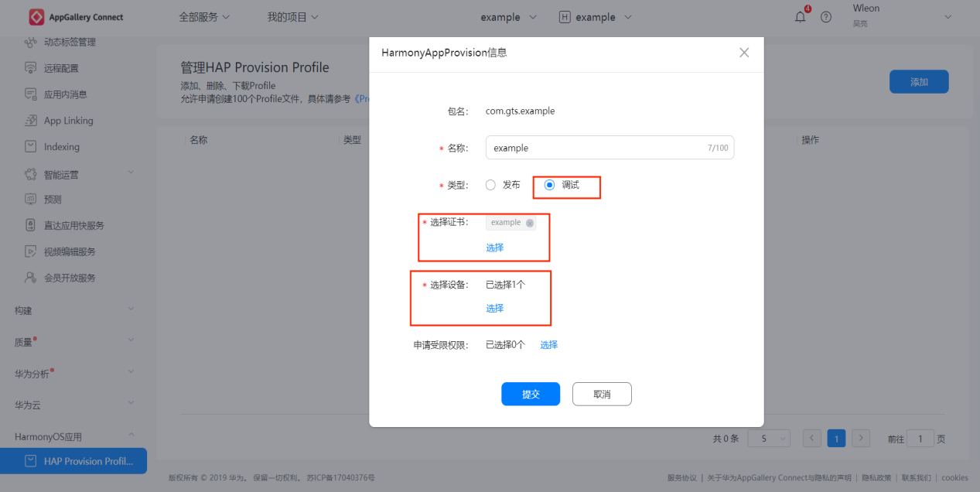Expand the 华为云 section
980x492 pixels.
131,403
